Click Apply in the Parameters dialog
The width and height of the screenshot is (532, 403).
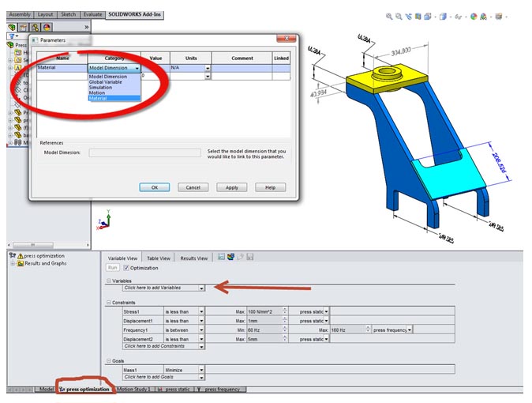click(x=232, y=187)
